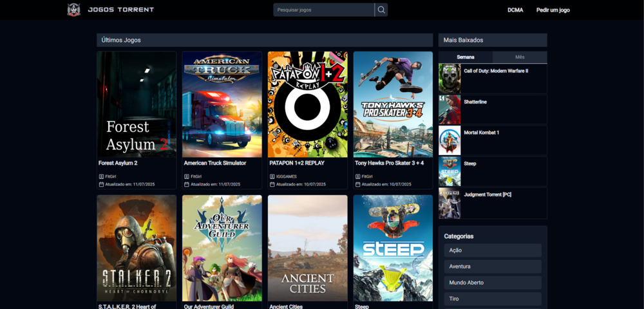Select the Aventura category
Screen dimensions: 644x309
tap(493, 267)
